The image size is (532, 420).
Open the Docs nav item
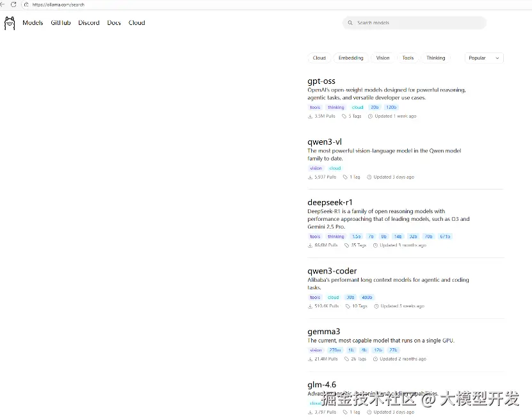[114, 23]
